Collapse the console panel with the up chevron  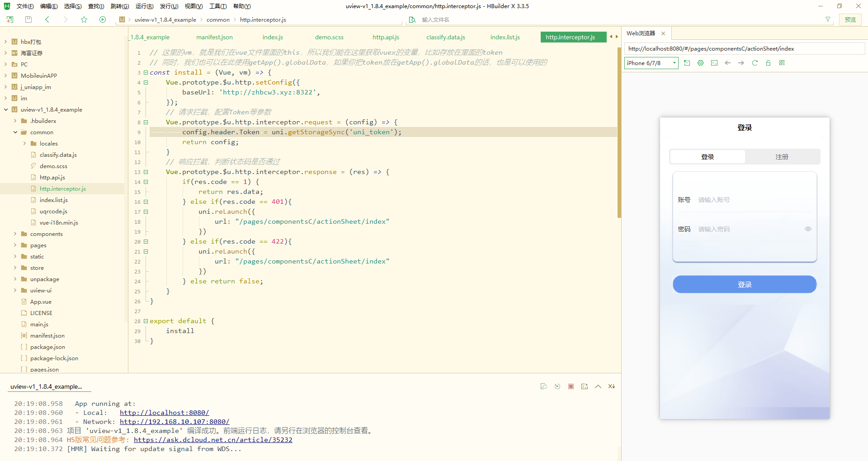598,386
